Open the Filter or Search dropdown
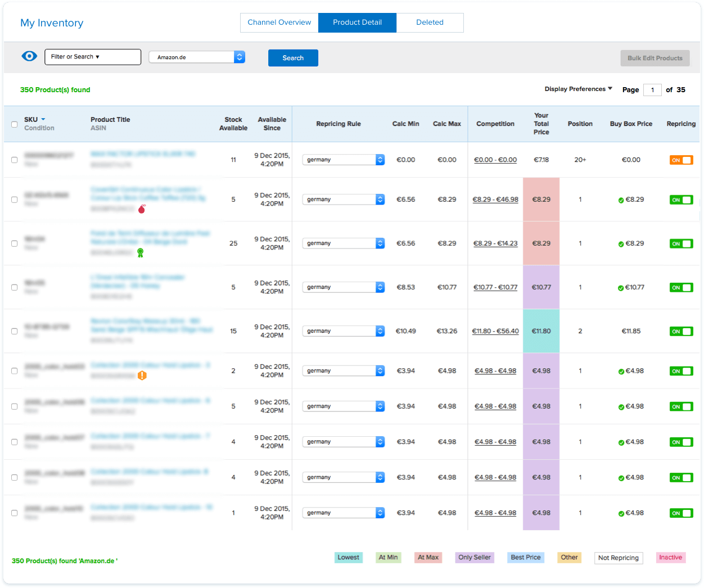Screen dimensions: 704x588 [93, 57]
